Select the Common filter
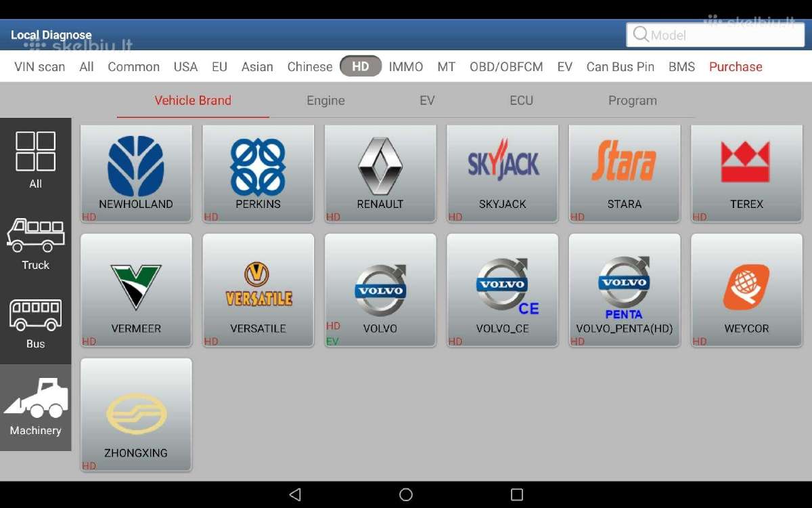The image size is (812, 508). [x=134, y=66]
